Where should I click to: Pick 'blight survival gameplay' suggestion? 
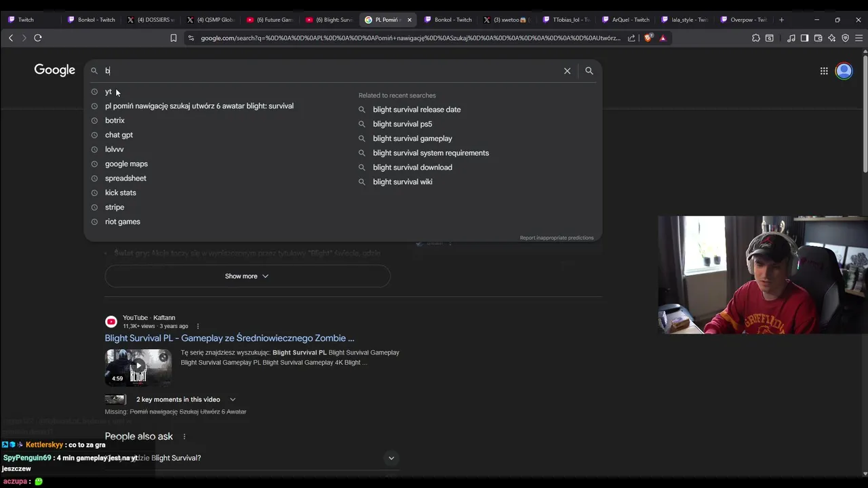tap(412, 138)
